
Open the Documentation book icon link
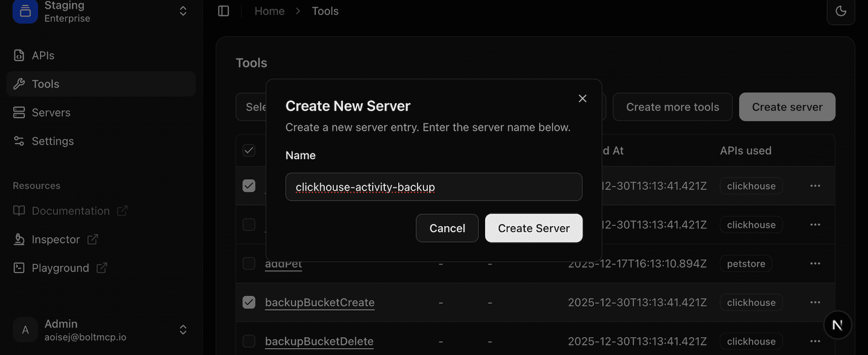[x=19, y=211]
